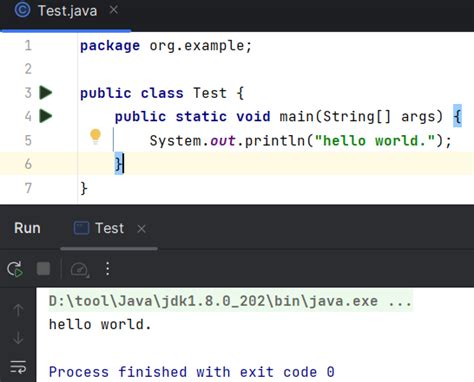Jump down the stack trace with down arrow
474x382 pixels.
(x=18, y=337)
